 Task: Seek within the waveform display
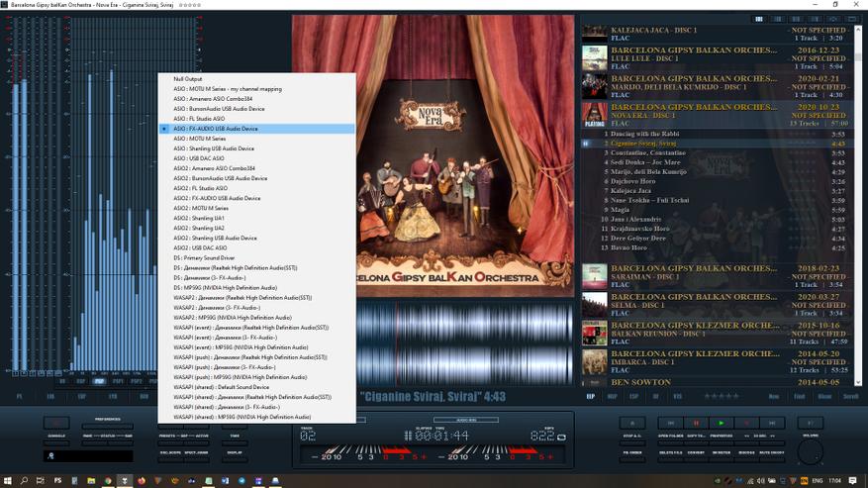[x=464, y=343]
